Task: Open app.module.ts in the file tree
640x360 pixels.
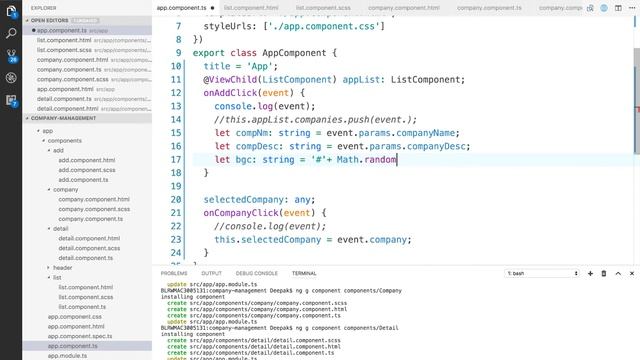Action: pyautogui.click(x=67, y=356)
